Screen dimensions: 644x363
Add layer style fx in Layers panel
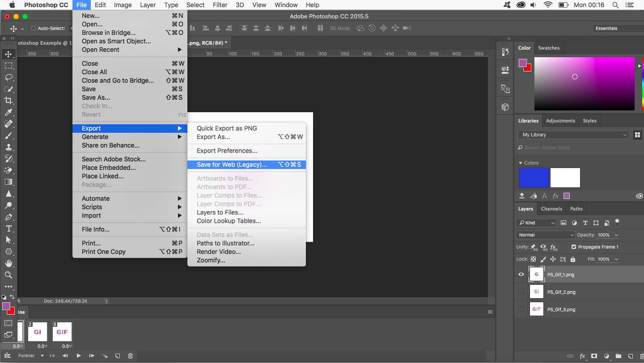582,356
